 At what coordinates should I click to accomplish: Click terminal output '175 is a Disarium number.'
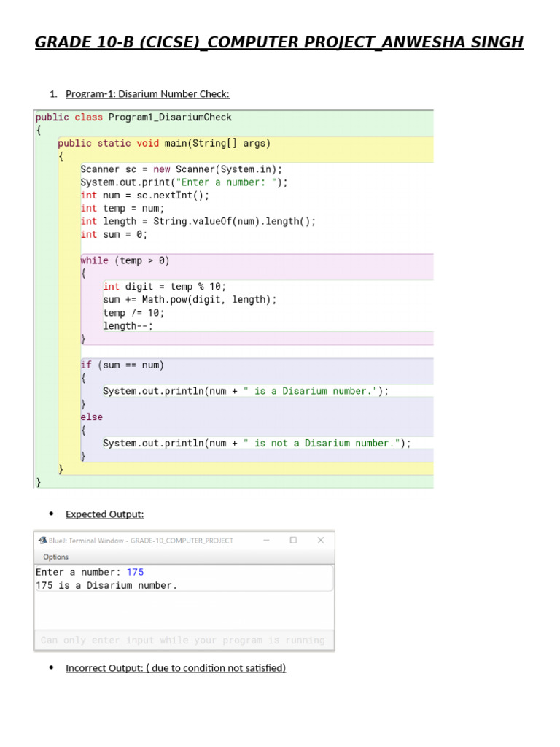pyautogui.click(x=106, y=586)
